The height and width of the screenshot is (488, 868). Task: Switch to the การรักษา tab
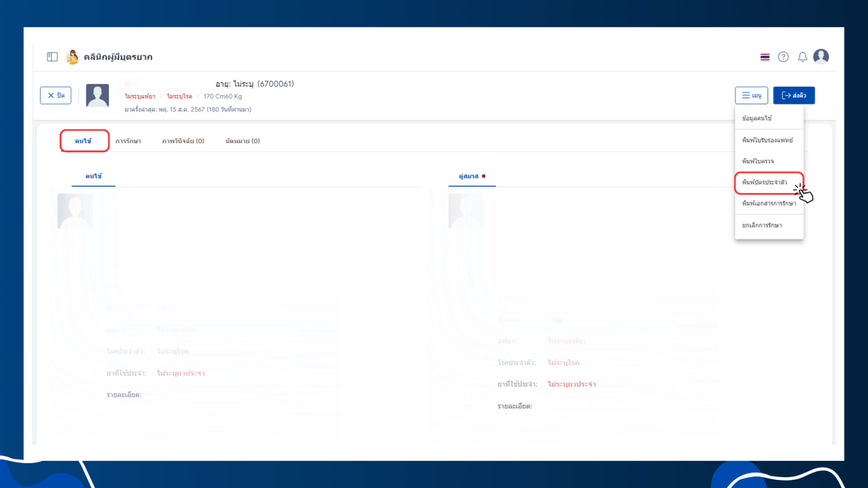click(128, 141)
